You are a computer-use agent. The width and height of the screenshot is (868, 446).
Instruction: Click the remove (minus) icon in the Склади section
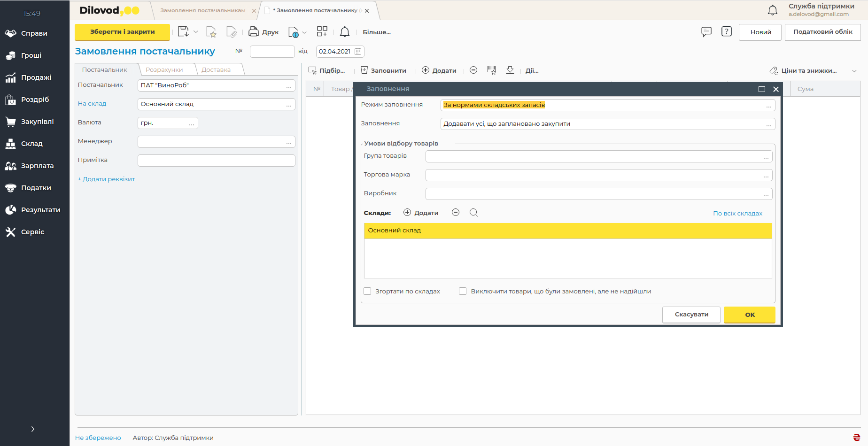[455, 213]
